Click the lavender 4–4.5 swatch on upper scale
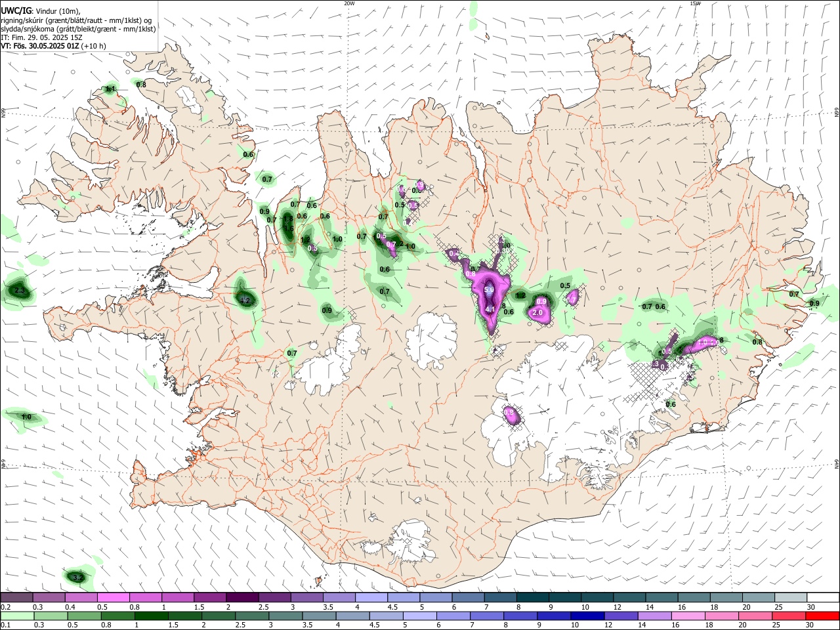The width and height of the screenshot is (840, 630). click(x=371, y=597)
